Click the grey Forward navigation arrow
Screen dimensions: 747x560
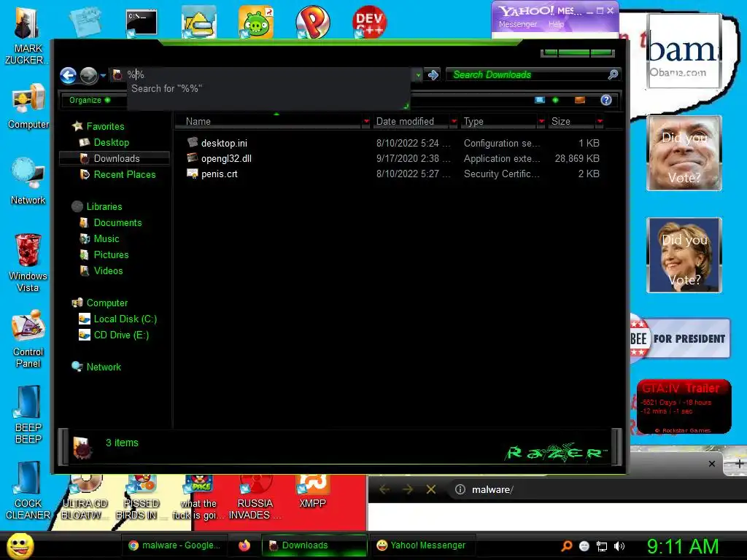[x=88, y=75]
